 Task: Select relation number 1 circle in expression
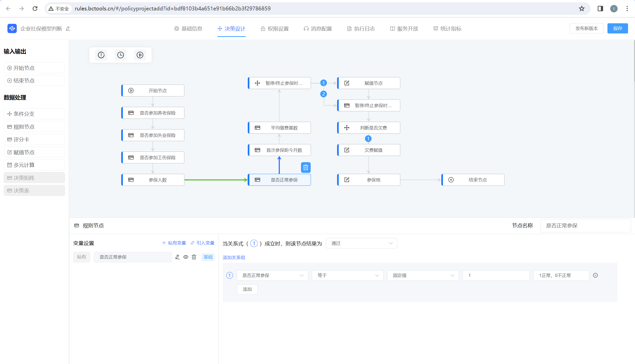click(254, 243)
